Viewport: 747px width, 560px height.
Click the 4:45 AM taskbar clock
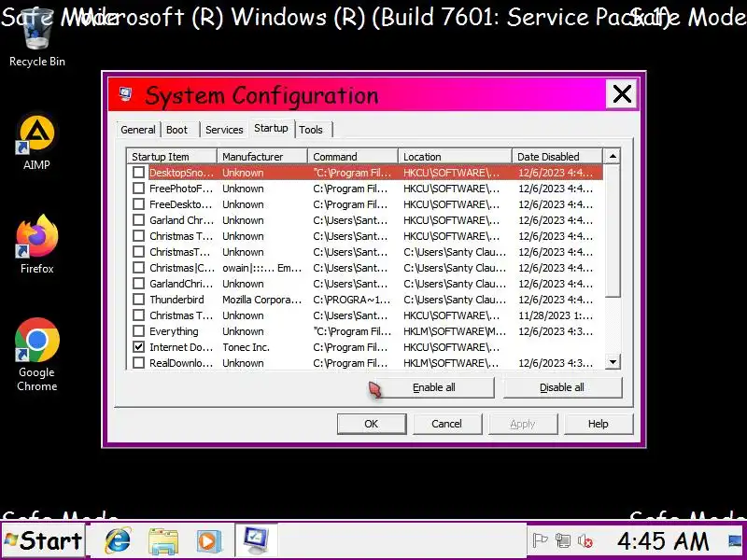click(x=663, y=541)
